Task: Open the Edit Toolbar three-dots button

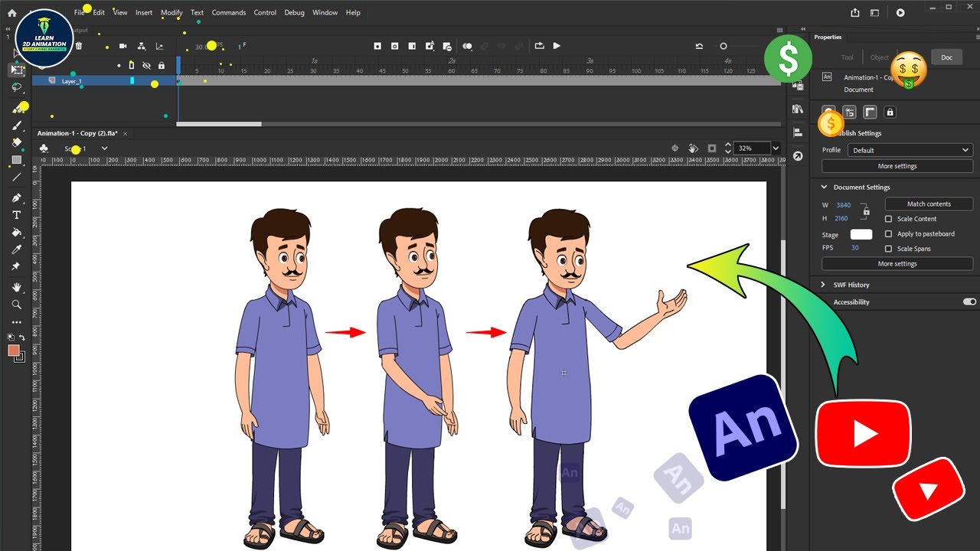Action: (x=17, y=322)
